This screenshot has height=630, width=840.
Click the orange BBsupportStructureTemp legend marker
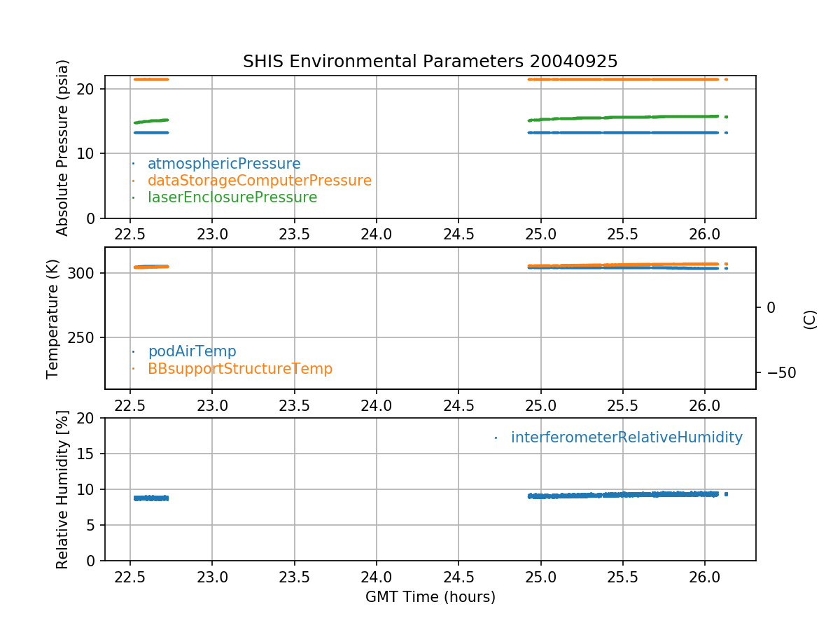tap(133, 369)
